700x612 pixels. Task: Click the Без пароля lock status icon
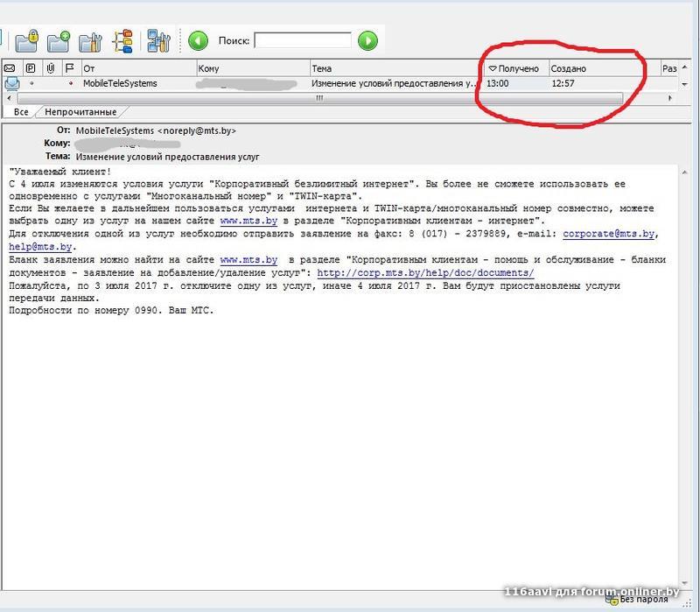coord(611,600)
